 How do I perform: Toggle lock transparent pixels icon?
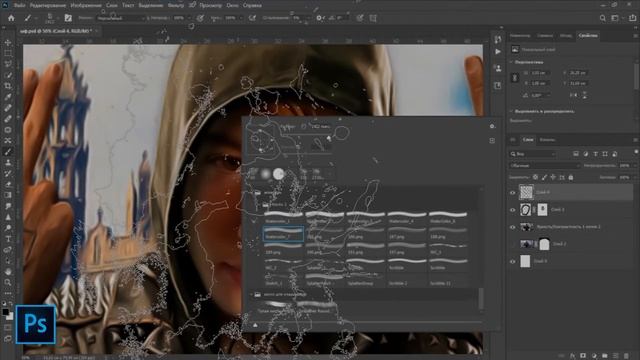pos(535,177)
